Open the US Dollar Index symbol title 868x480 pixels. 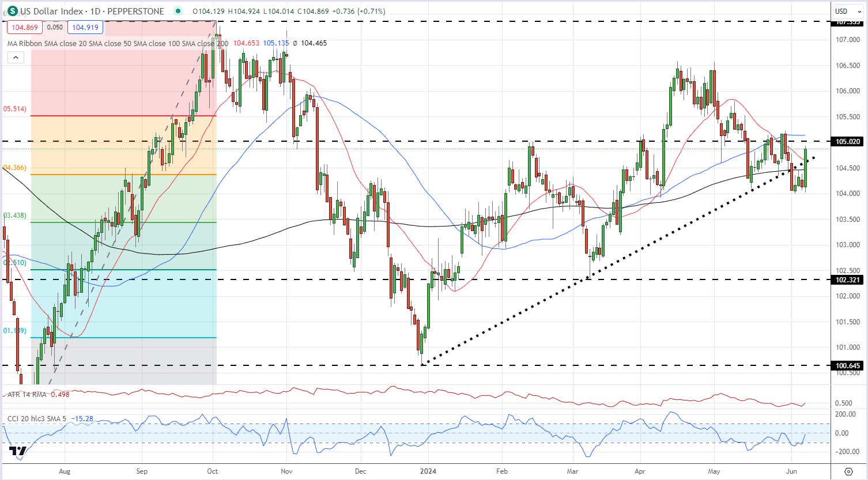(92, 11)
